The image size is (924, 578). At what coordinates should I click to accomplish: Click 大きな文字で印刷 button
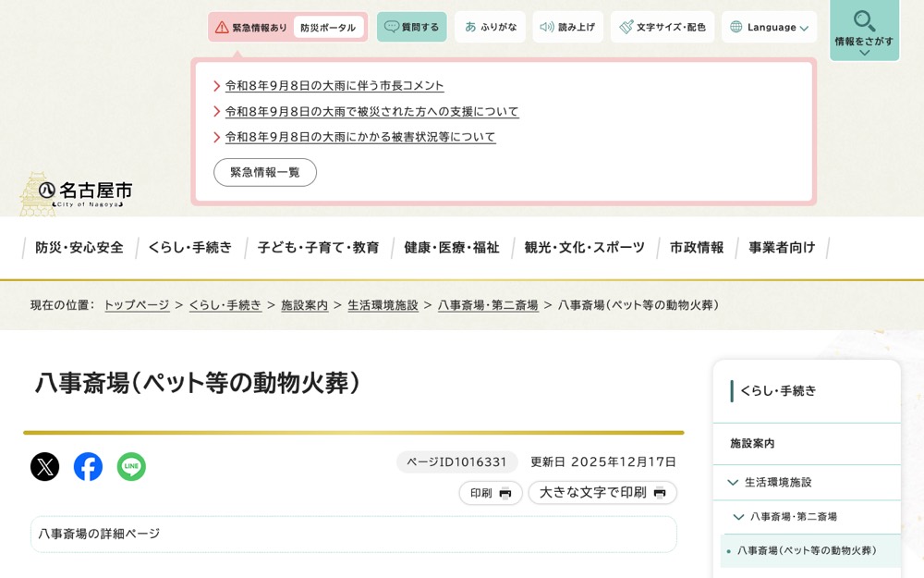coord(602,493)
